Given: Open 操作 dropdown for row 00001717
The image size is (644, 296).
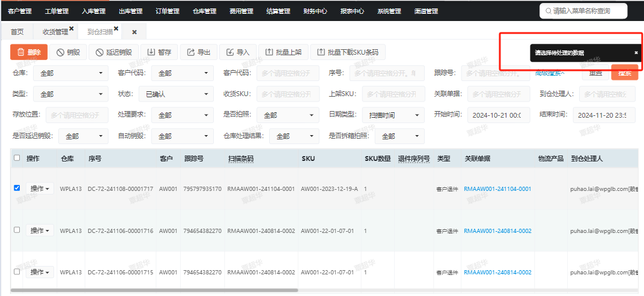Looking at the screenshot, I should (40, 189).
